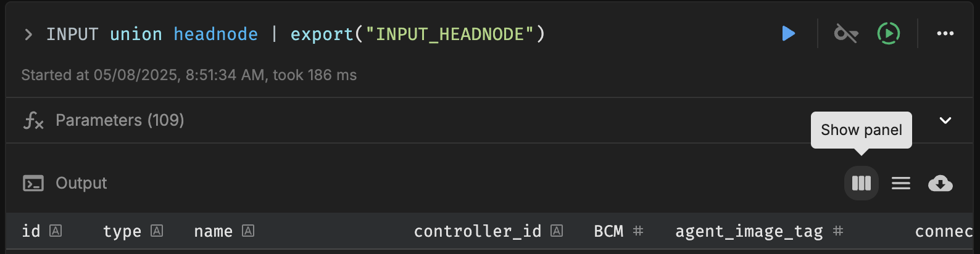Open the three-dots more options menu
Image resolution: width=980 pixels, height=254 pixels.
945,33
